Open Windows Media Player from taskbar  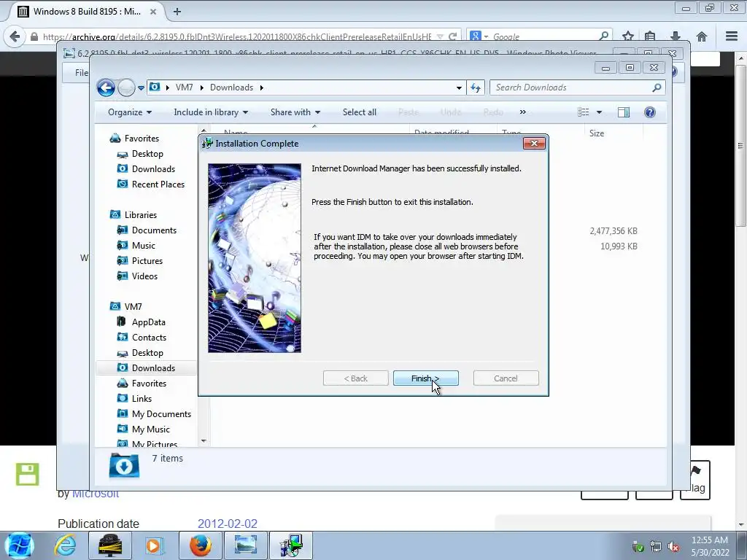[x=153, y=545]
